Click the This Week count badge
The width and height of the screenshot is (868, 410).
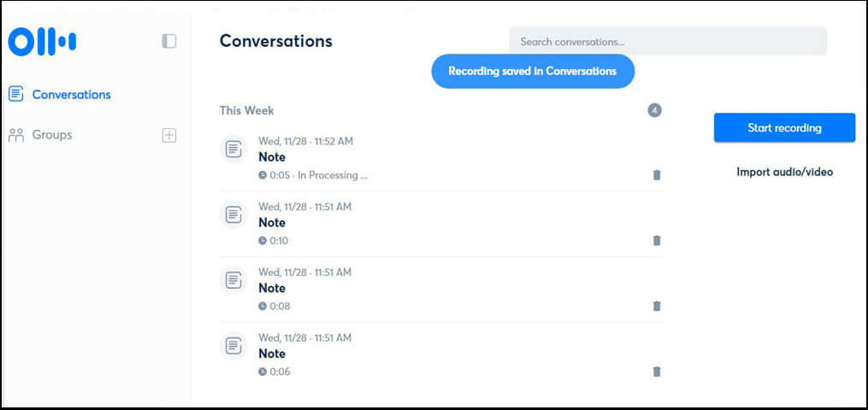(x=654, y=110)
